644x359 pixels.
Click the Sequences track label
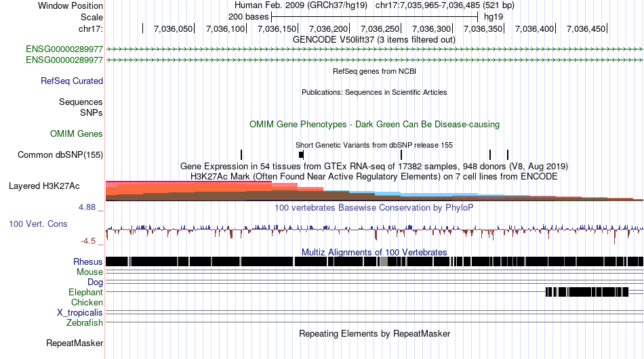(81, 102)
